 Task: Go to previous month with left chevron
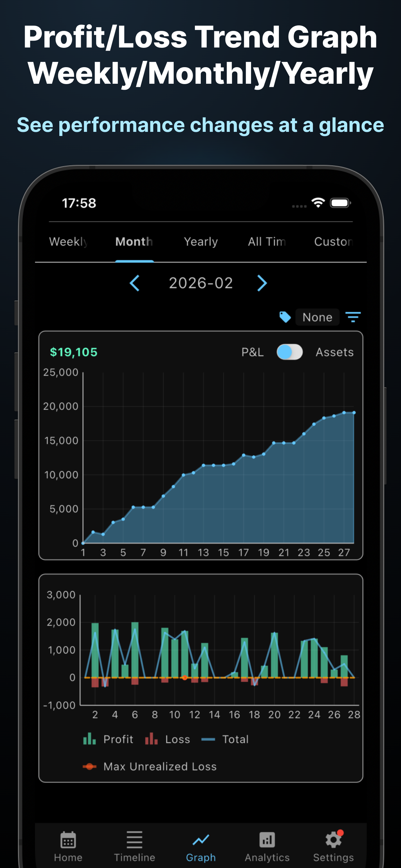pos(135,283)
